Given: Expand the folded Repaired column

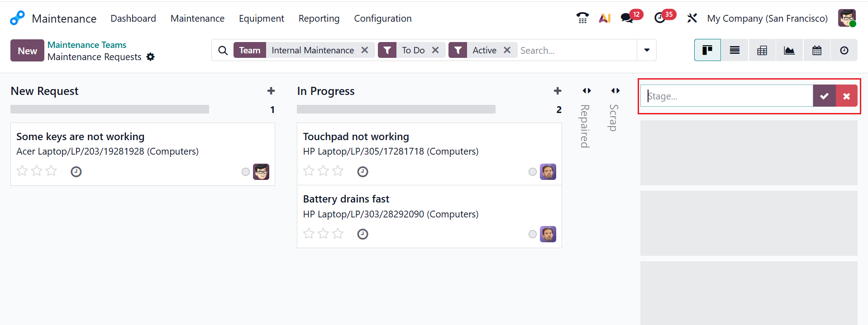Looking at the screenshot, I should click(587, 91).
